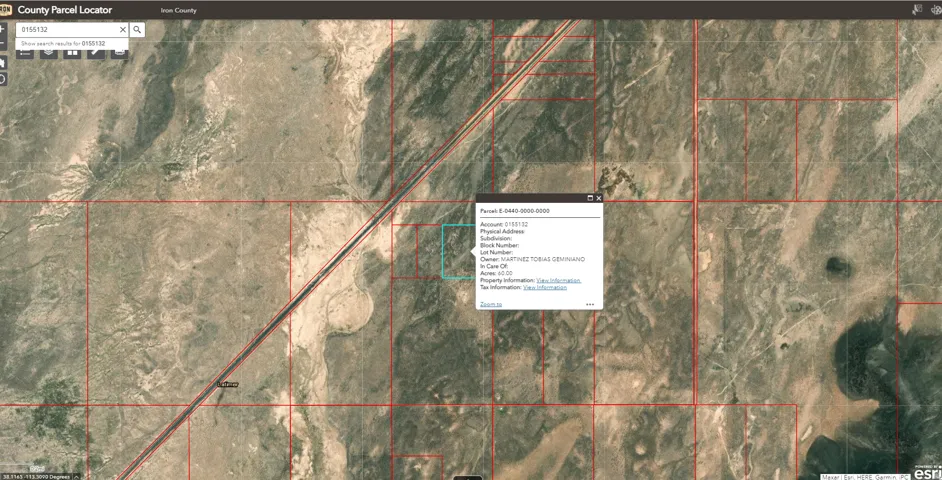Click the Iron County logo badge
942x480 pixels.
point(5,9)
